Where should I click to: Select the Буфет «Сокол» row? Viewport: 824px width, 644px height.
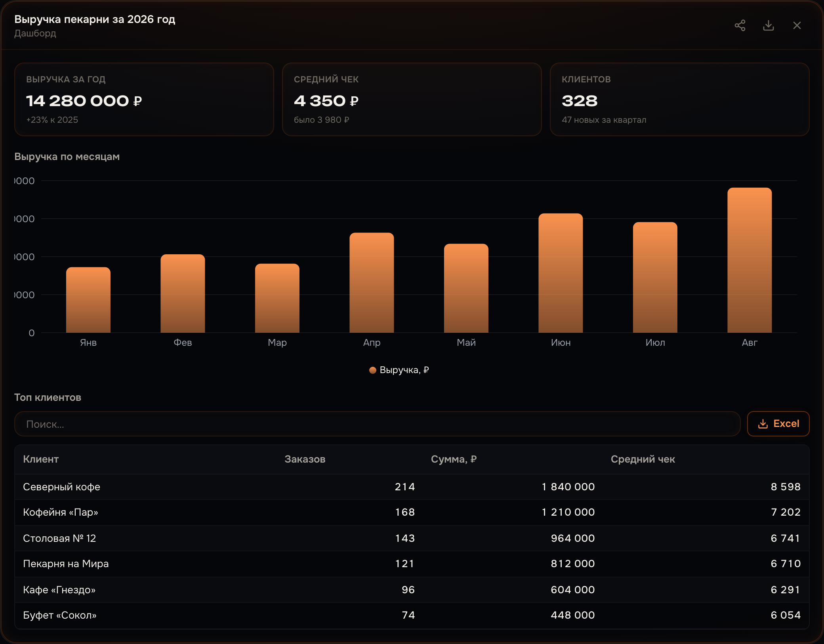click(412, 615)
